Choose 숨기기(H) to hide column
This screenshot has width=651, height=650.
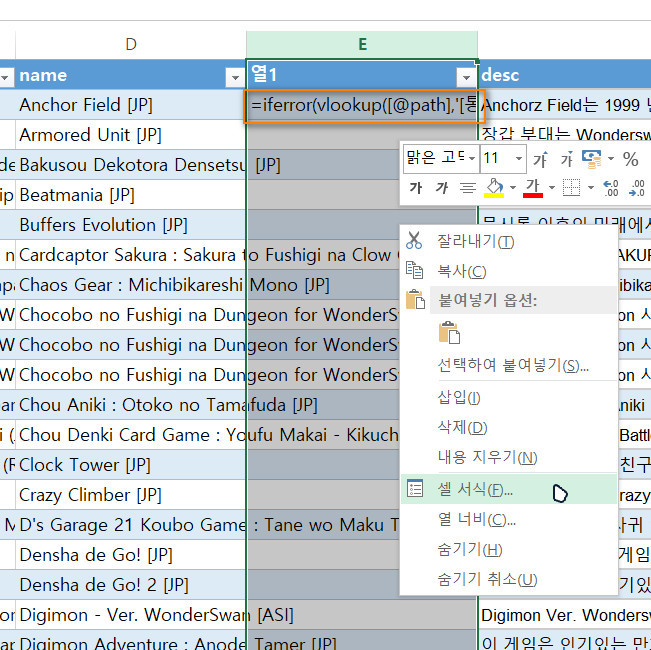pos(508,550)
